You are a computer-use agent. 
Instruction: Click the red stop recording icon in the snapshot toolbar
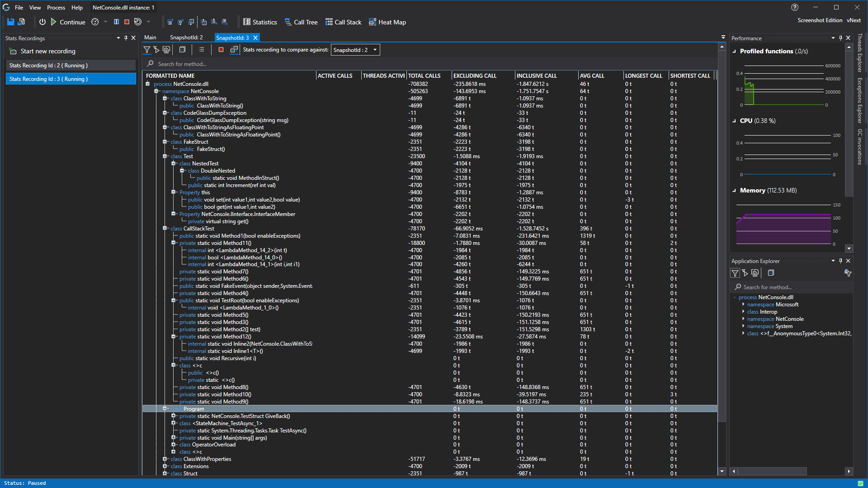[x=221, y=50]
